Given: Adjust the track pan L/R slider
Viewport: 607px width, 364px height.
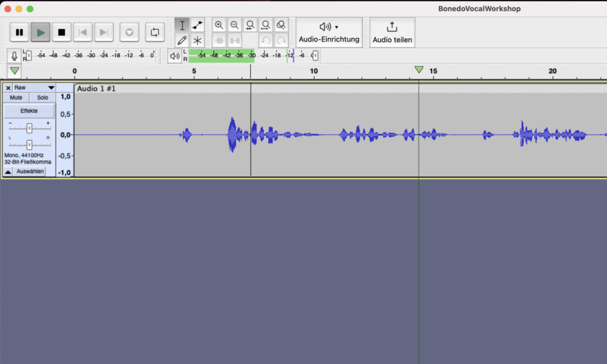Looking at the screenshot, I should pyautogui.click(x=30, y=145).
